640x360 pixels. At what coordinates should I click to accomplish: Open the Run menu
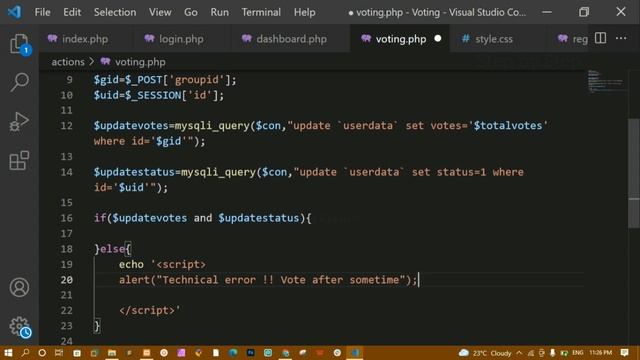pos(220,12)
